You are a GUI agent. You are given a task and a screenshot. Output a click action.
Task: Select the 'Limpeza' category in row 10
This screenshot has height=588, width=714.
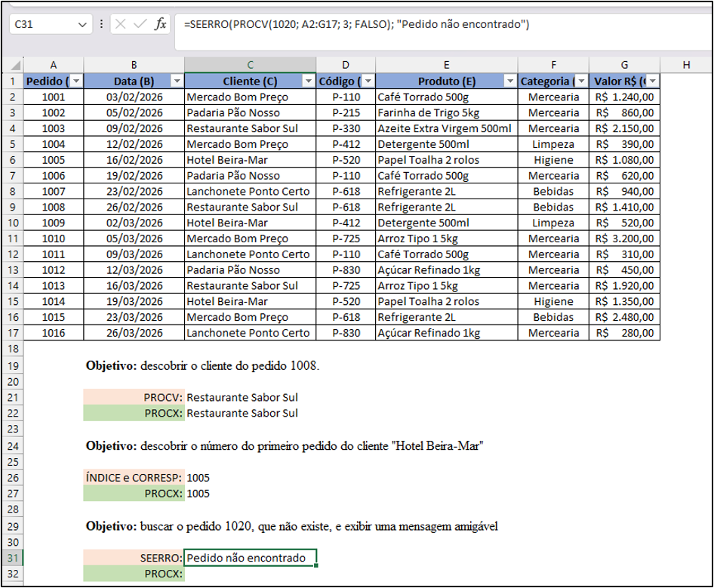553,223
